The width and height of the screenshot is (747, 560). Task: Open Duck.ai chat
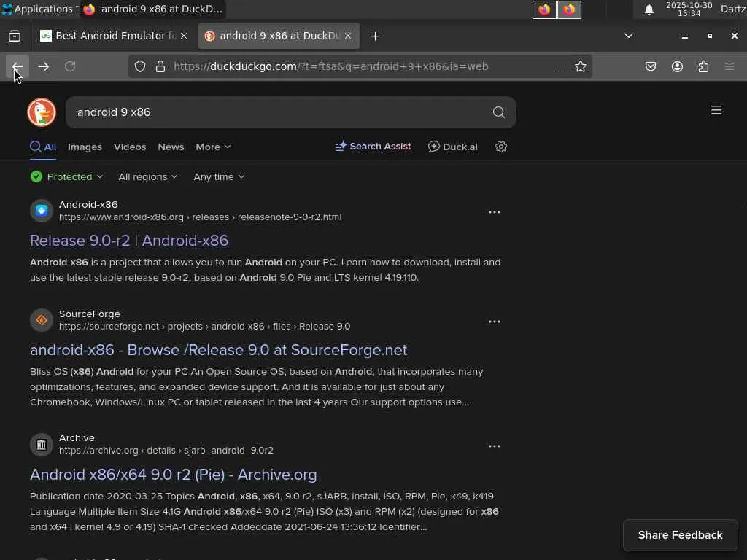click(452, 147)
